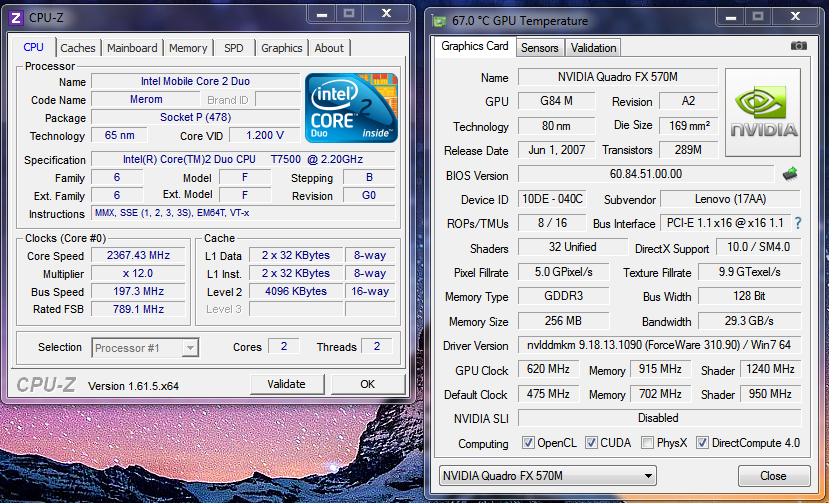Image resolution: width=829 pixels, height=503 pixels.
Task: Click the GPU-Z title bar icon
Action: [439, 21]
